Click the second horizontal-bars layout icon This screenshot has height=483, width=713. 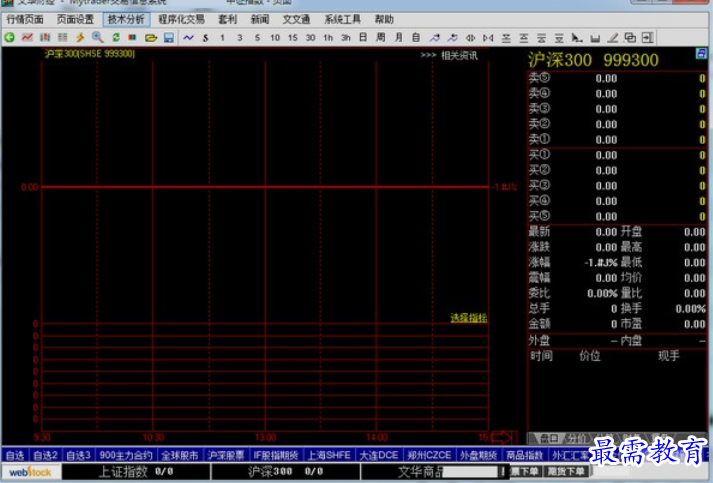523,38
